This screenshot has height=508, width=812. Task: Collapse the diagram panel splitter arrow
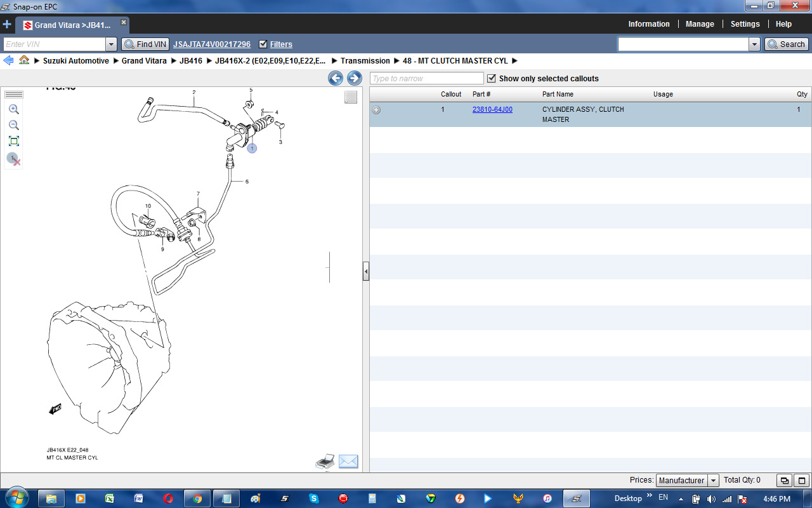pos(366,271)
